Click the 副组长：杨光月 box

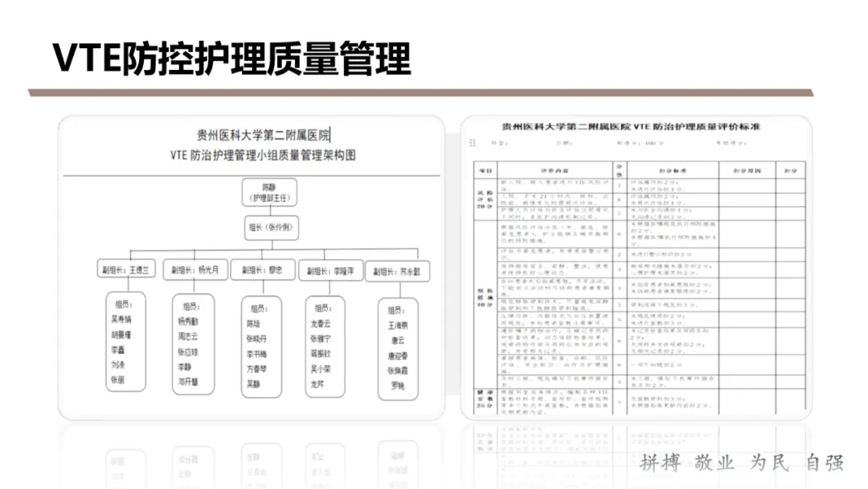(194, 269)
